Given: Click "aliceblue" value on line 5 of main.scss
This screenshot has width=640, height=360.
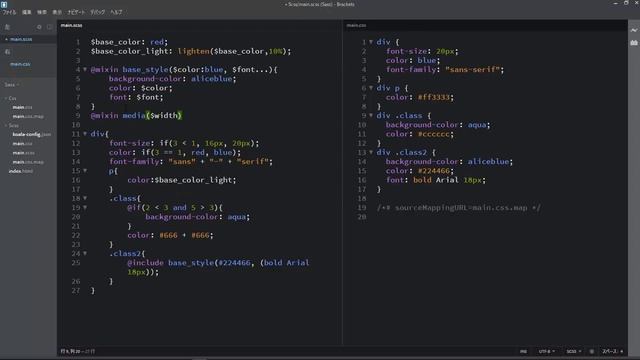Looking at the screenshot, I should pyautogui.click(x=211, y=79).
